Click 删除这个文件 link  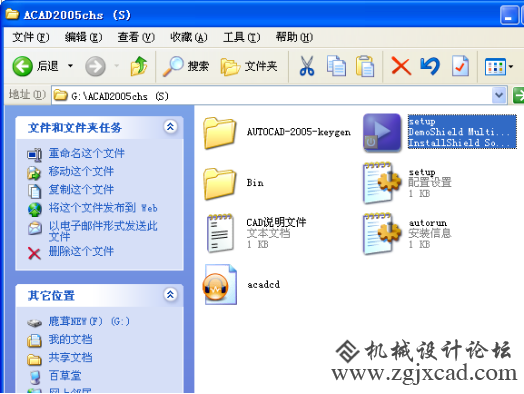pyautogui.click(x=81, y=251)
